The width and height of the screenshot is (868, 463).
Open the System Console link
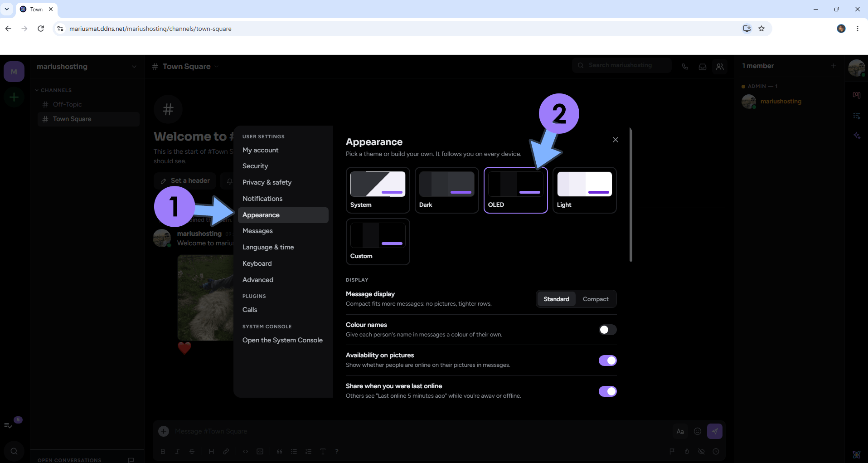click(x=283, y=340)
